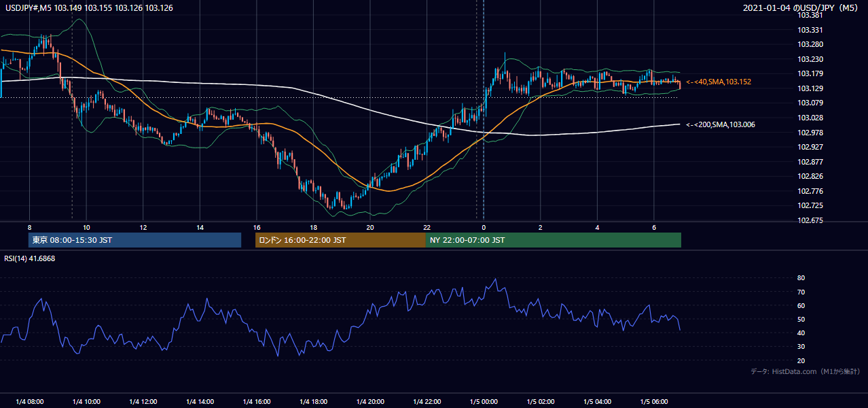Click price level 102.978 on price axis
This screenshot has width=868, height=408.
810,133
